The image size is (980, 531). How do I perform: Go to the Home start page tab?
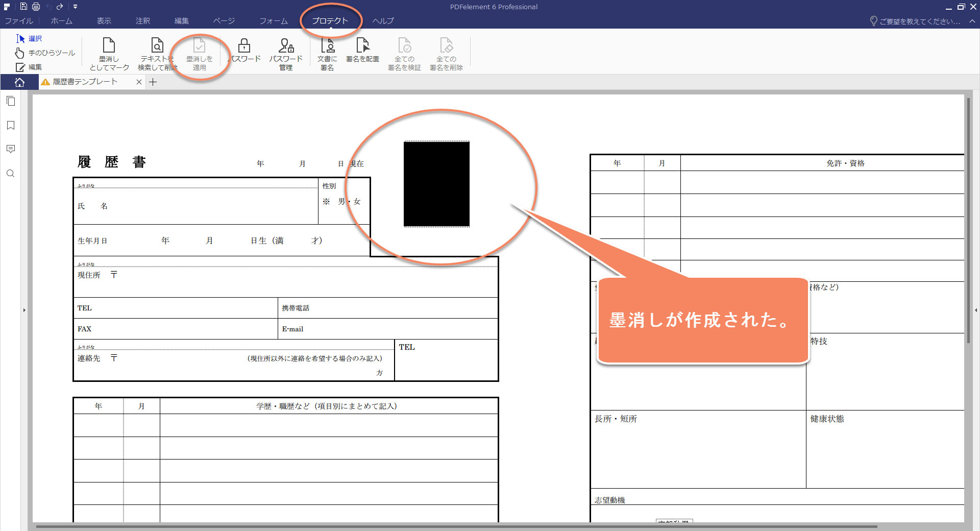tap(19, 82)
